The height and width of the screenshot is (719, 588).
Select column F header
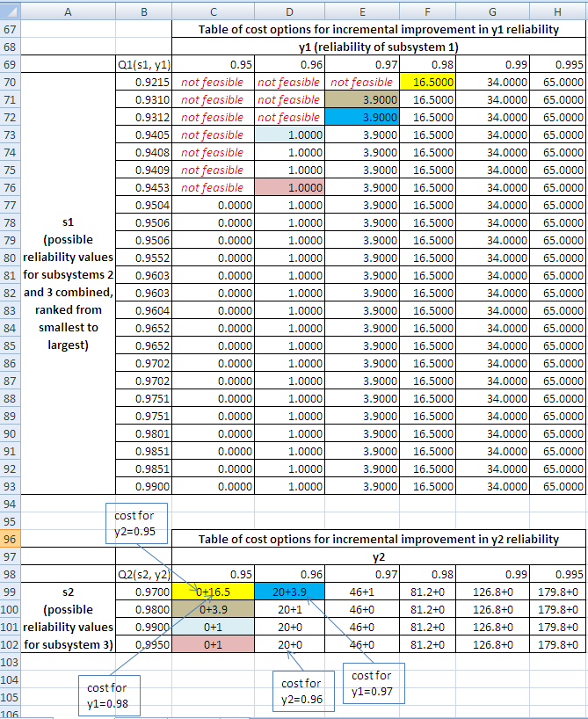427,11
